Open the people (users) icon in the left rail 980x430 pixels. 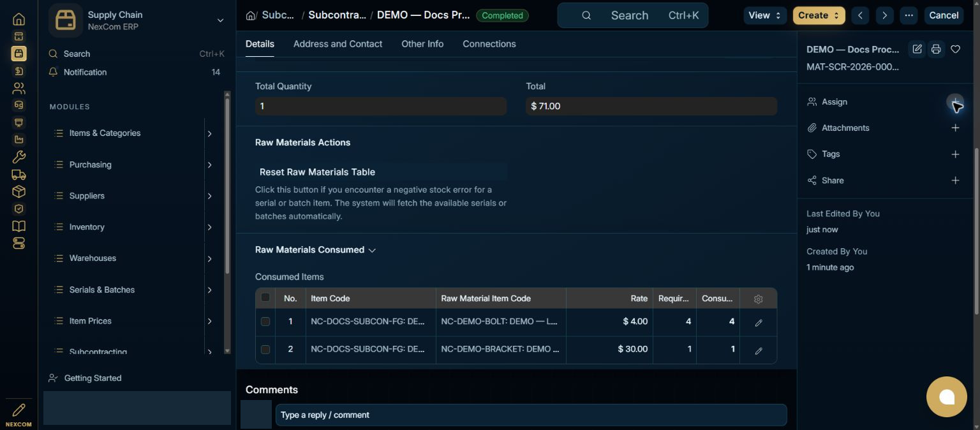coord(19,88)
